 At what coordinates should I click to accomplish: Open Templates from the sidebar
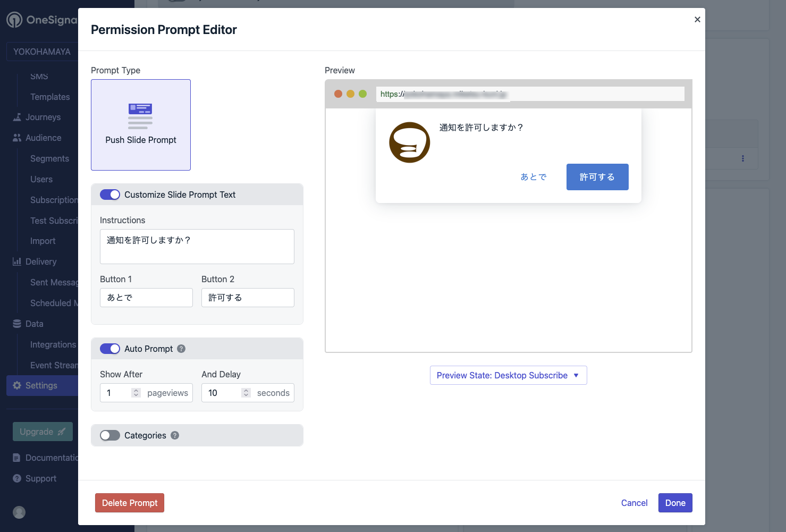coord(50,97)
